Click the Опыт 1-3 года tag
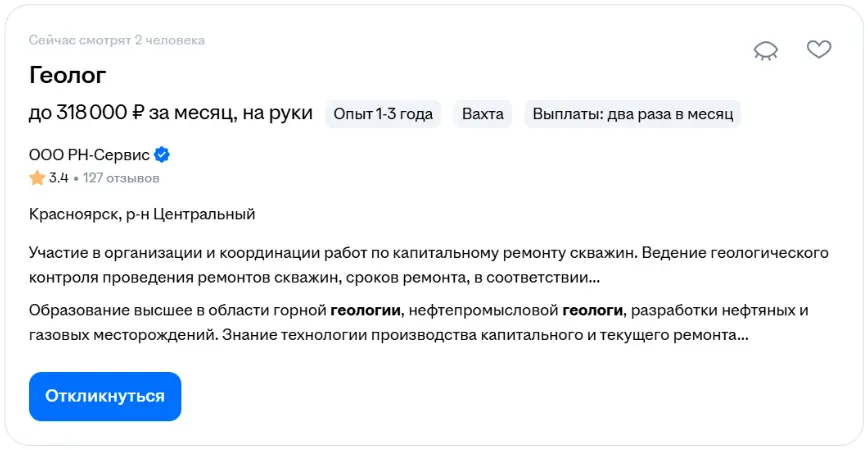Screen dimensions: 868x450 point(383,114)
